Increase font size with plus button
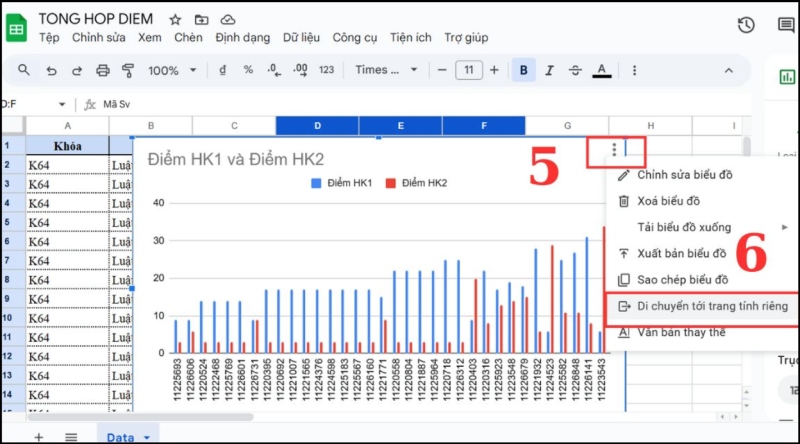800x444 pixels. point(494,70)
